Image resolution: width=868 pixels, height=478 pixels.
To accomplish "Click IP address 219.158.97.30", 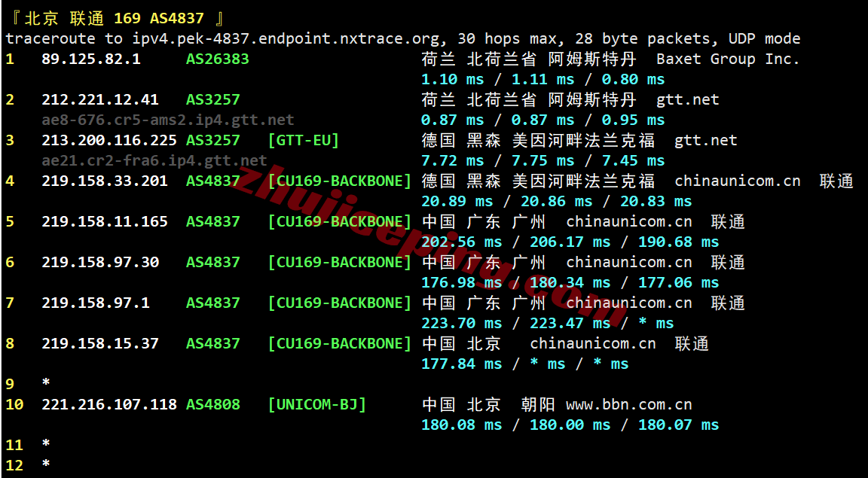I will pyautogui.click(x=100, y=262).
